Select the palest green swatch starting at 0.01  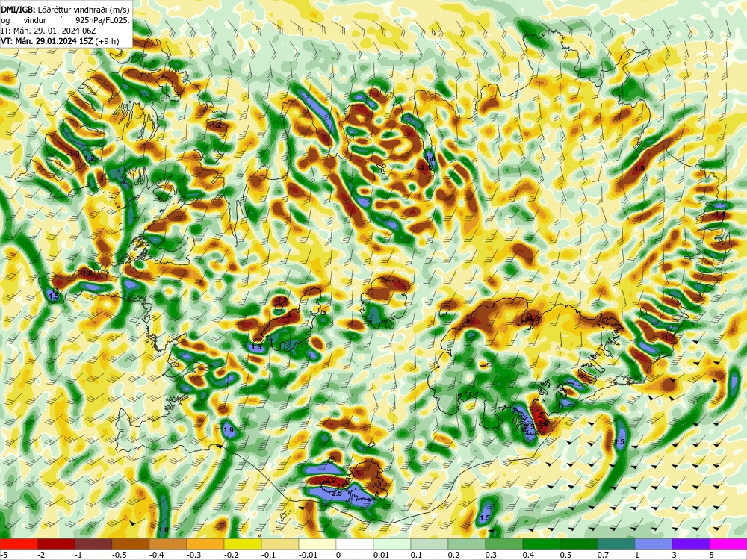pyautogui.click(x=392, y=544)
